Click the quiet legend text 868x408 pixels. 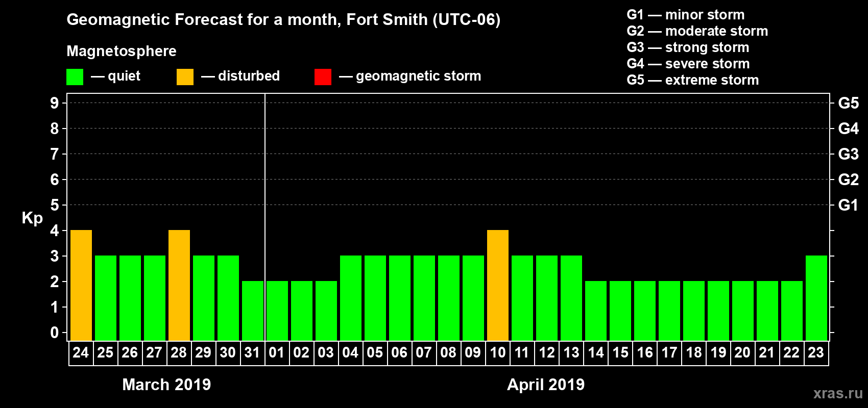tap(124, 76)
